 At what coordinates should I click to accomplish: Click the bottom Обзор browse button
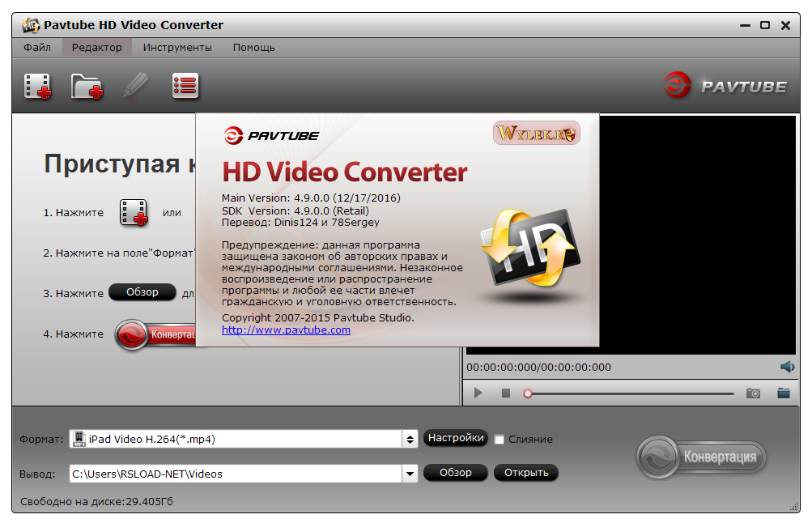[x=456, y=473]
